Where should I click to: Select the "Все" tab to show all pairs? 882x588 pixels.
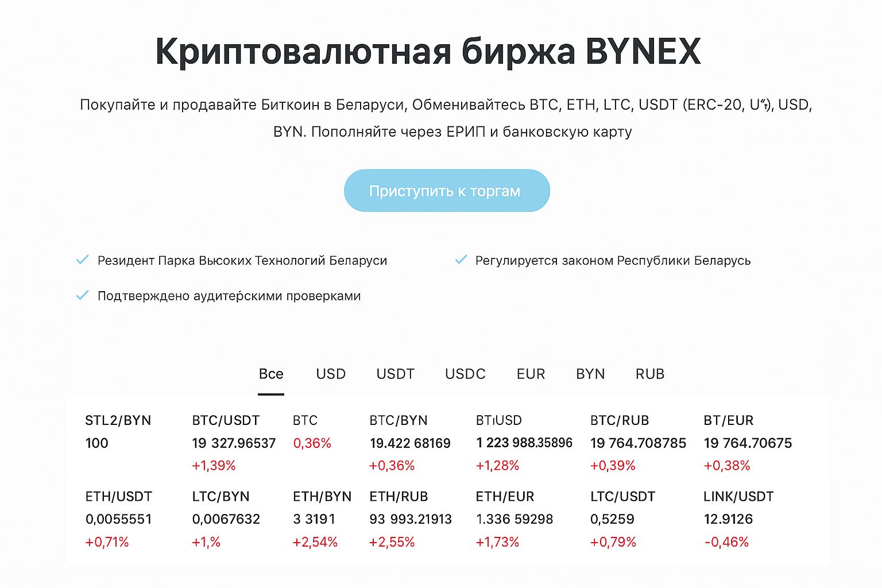[271, 374]
